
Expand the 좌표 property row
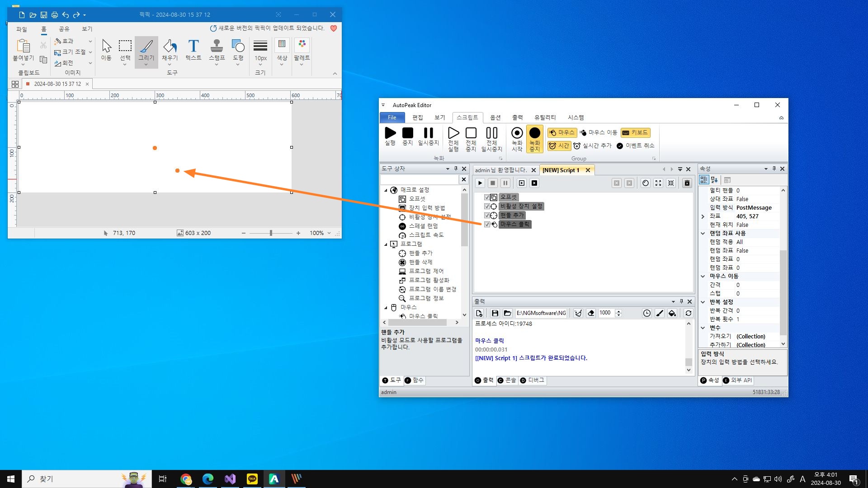[x=703, y=216]
